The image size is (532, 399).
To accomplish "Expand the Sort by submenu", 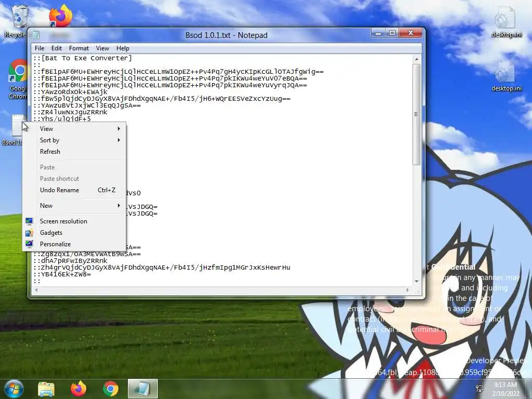I will click(74, 140).
